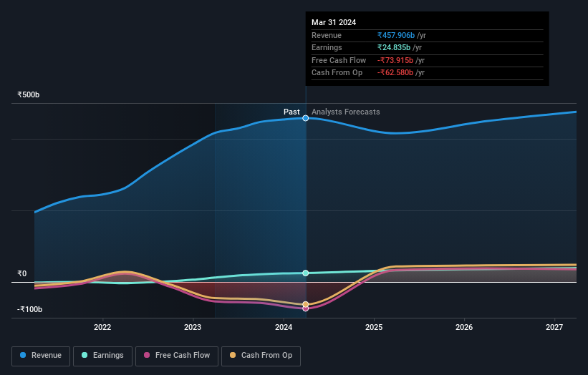Click the 2022 x-axis label
This screenshot has height=375, width=588.
point(102,328)
